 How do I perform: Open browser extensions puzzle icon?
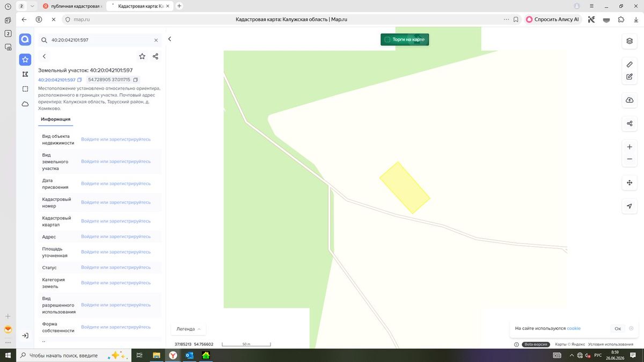point(621,19)
